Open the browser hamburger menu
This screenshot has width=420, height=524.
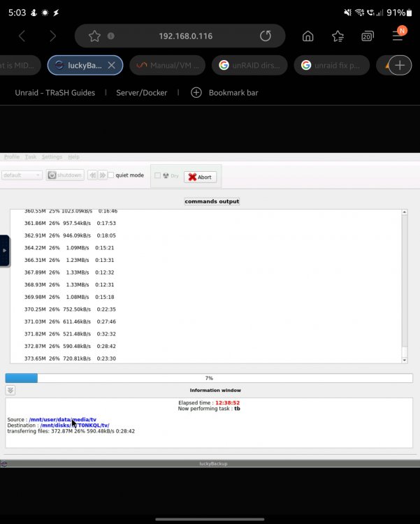click(x=397, y=36)
